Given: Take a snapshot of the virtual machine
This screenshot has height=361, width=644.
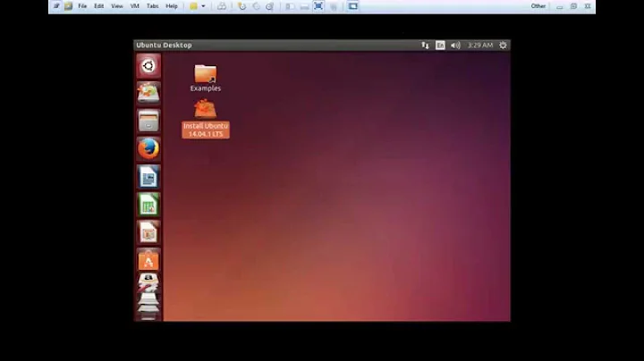Looking at the screenshot, I should (241, 6).
